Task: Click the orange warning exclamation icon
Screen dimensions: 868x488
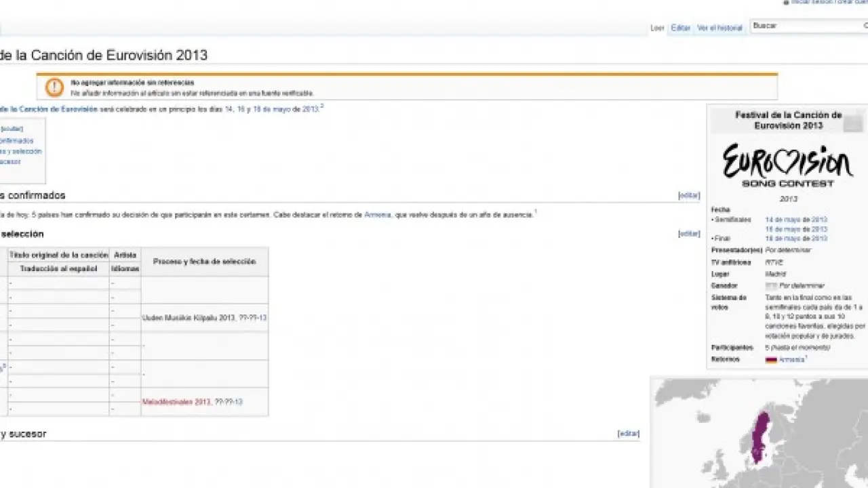Action: click(x=54, y=87)
